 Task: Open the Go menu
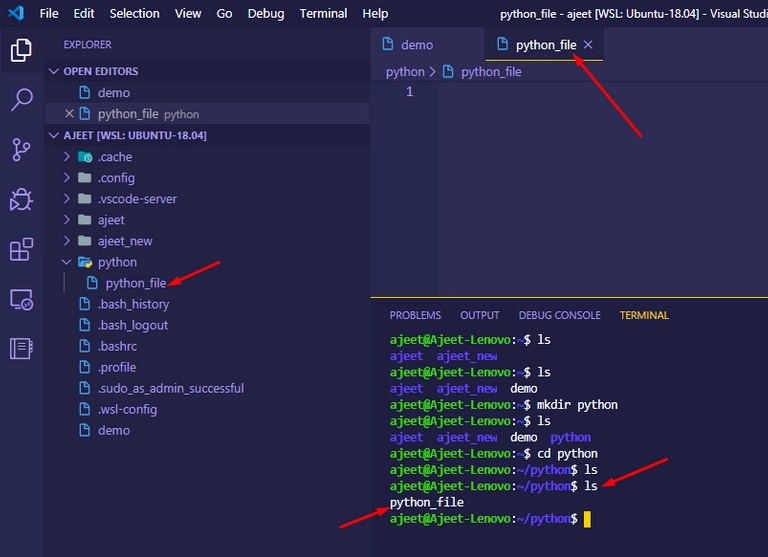click(x=224, y=13)
